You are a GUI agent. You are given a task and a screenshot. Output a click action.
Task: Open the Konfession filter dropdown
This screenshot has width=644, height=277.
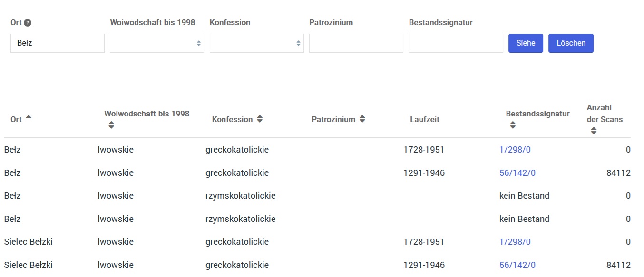pos(257,43)
